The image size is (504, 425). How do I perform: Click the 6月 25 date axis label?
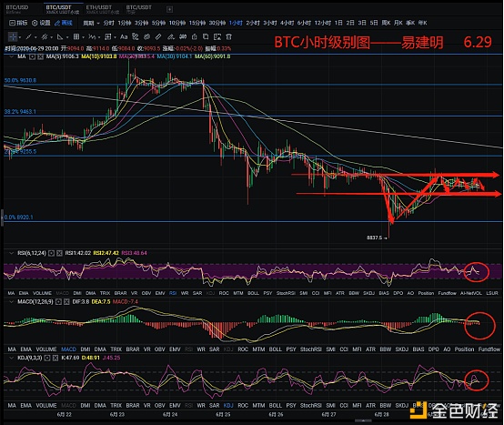coord(223,415)
